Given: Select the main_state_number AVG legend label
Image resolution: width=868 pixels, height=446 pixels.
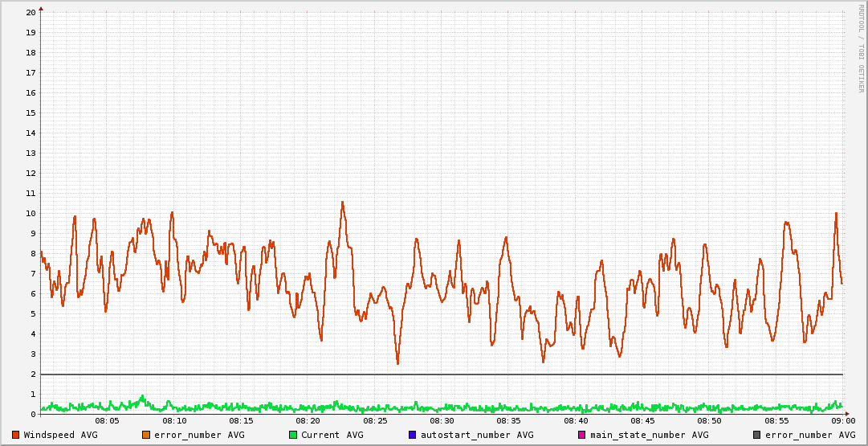Looking at the screenshot, I should pos(649,435).
